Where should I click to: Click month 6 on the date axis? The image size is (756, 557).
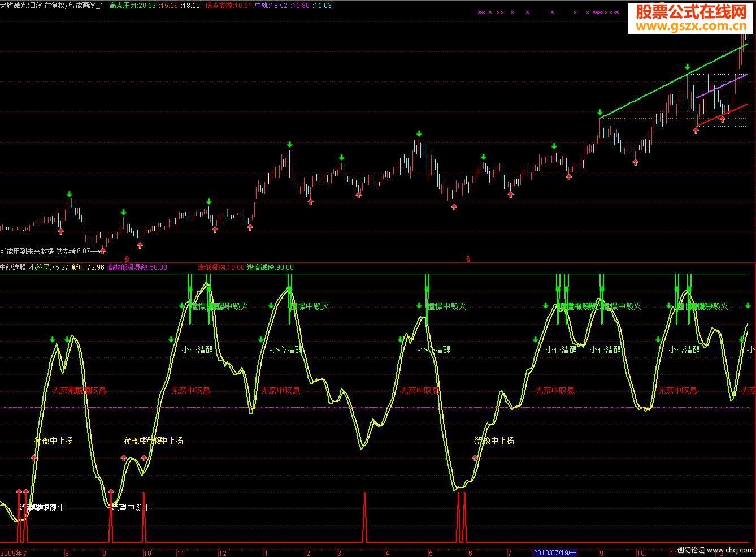[x=469, y=552]
